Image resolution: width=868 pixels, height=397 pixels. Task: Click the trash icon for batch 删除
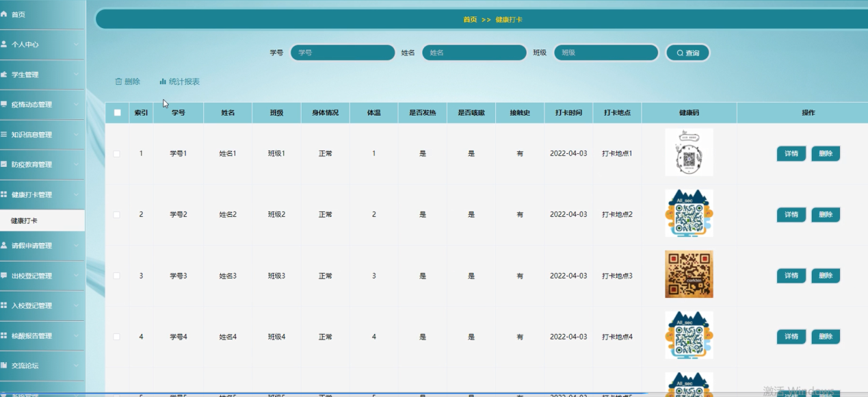tap(118, 81)
